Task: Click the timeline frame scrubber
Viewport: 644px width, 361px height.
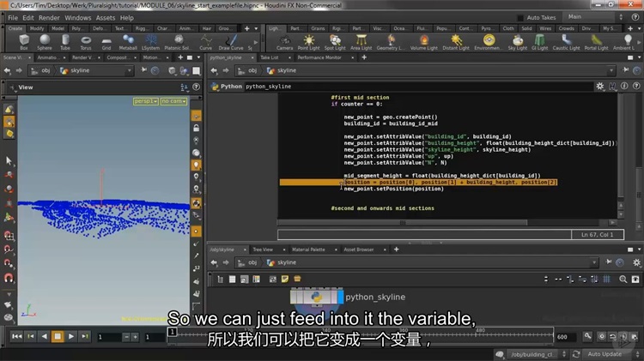Action: pyautogui.click(x=173, y=332)
